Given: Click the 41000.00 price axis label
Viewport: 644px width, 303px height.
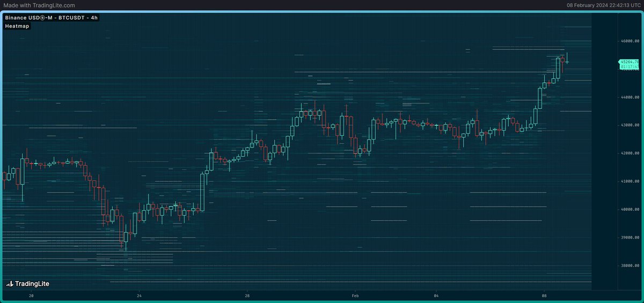Looking at the screenshot, I should click(x=629, y=181).
